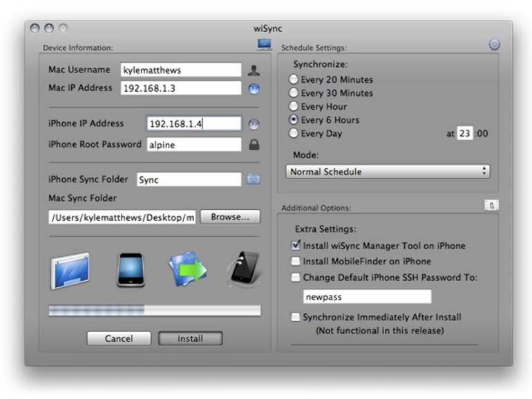Select the Every 20 Minutes radio option

click(294, 80)
